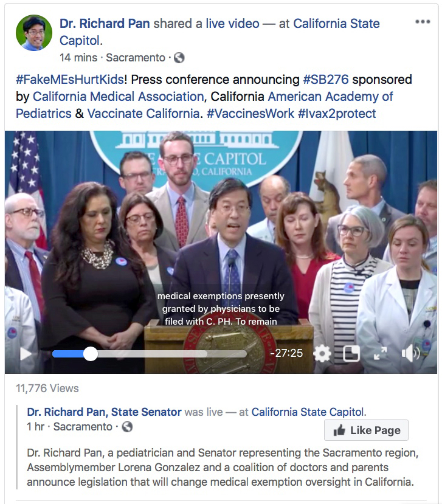The height and width of the screenshot is (504, 442).
Task: Click globe icon next to 1 hr
Action: click(x=127, y=427)
